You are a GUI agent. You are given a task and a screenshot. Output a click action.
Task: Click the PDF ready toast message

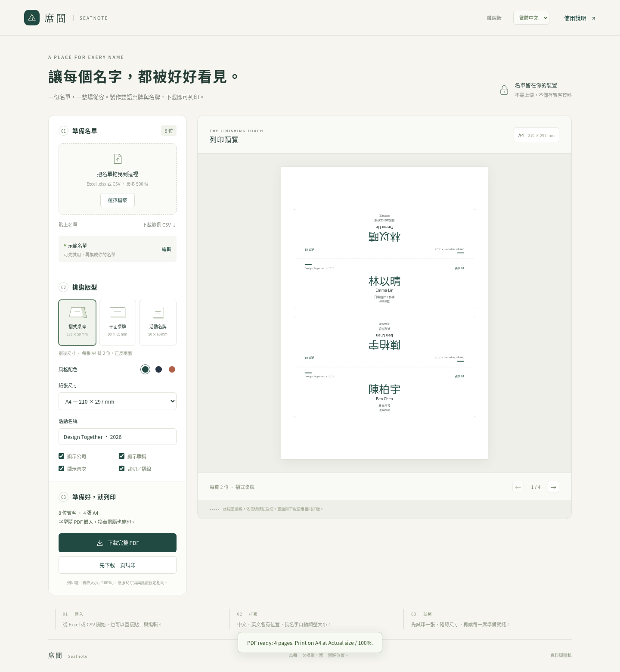[310, 643]
